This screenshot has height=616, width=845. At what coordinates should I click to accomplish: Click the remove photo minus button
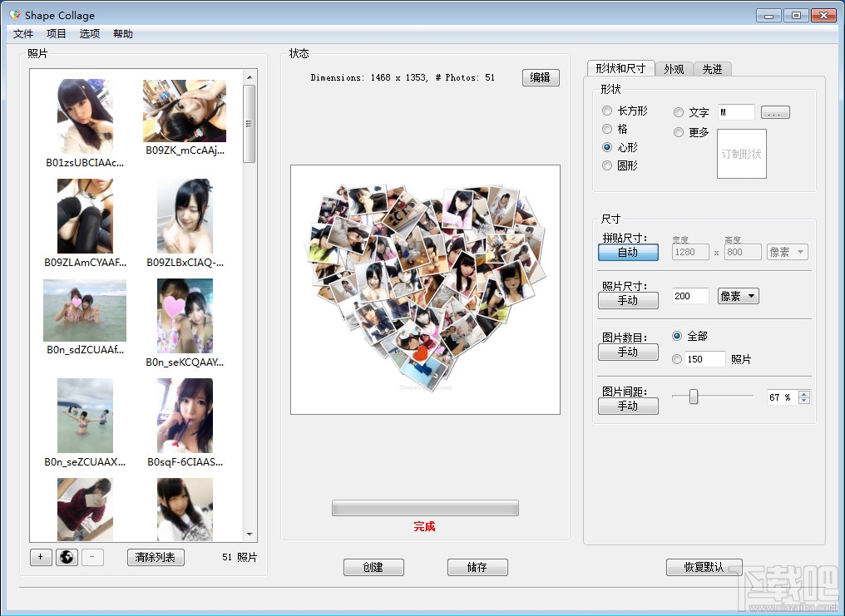pyautogui.click(x=92, y=557)
